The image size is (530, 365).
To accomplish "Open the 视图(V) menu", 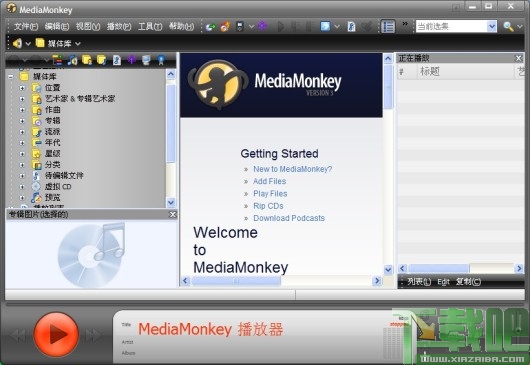I will point(88,26).
